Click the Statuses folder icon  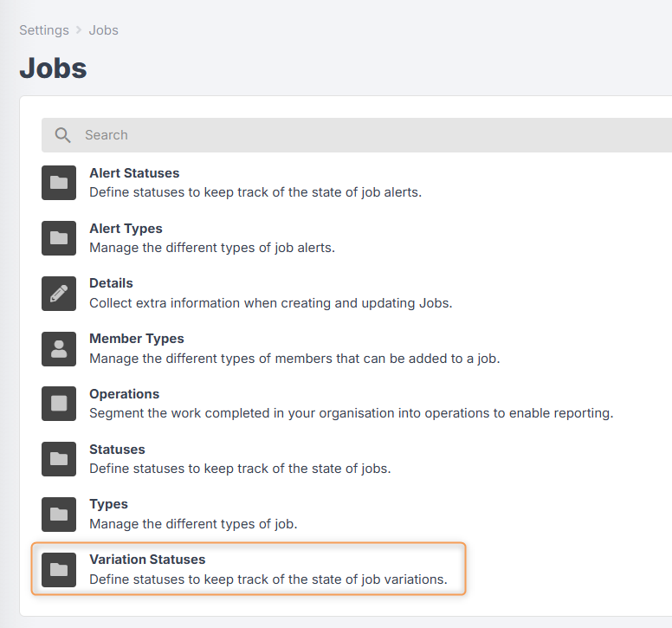59,459
